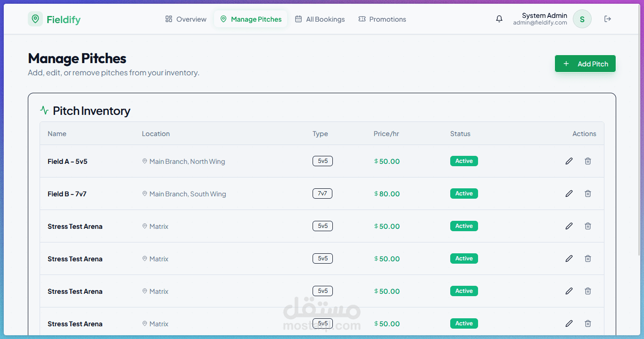Go to Promotions tab

pyautogui.click(x=382, y=19)
